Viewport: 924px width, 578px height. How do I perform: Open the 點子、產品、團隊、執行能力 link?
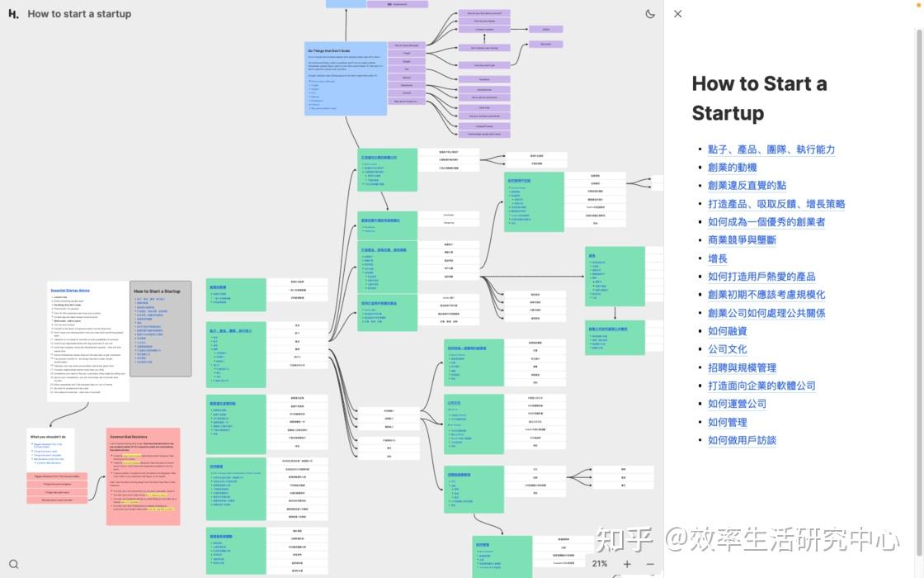(x=771, y=149)
